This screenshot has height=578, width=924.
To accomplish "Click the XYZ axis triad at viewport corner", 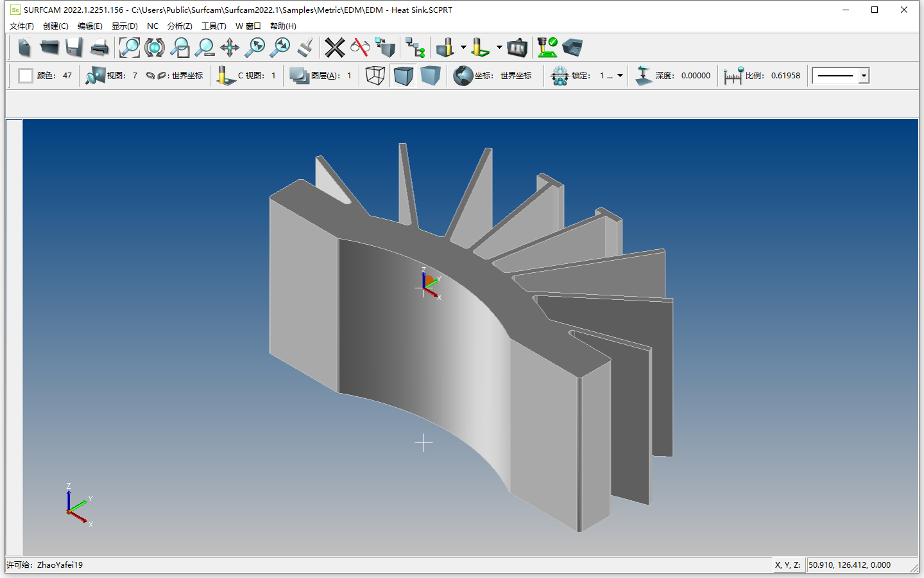I will pos(78,505).
